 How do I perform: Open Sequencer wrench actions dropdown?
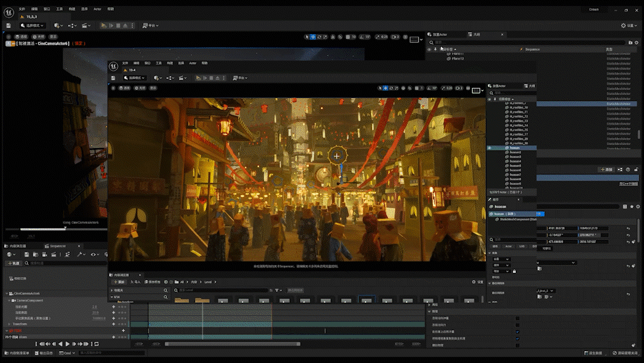click(81, 254)
